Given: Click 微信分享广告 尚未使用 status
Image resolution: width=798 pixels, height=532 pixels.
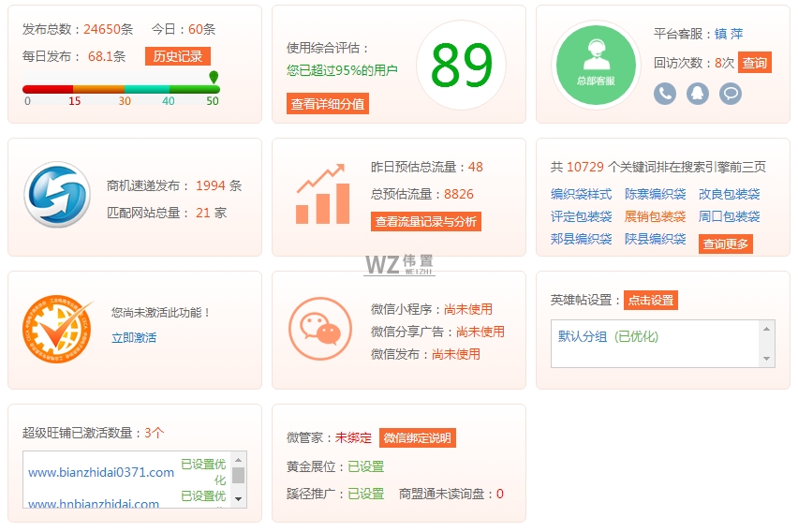Looking at the screenshot, I should click(480, 332).
